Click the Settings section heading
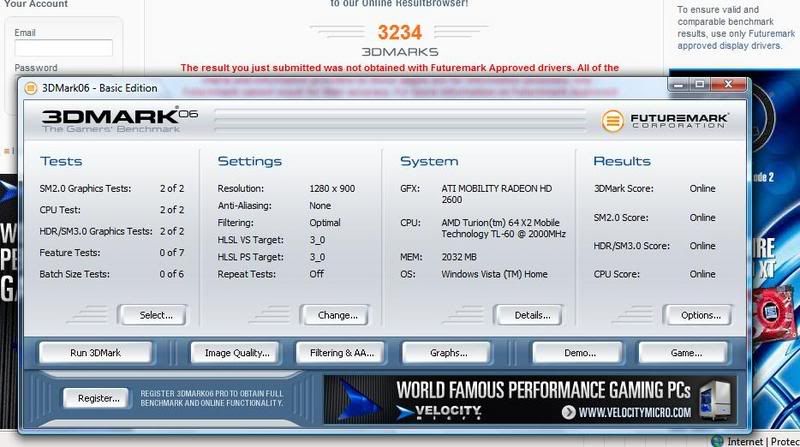 click(x=249, y=161)
